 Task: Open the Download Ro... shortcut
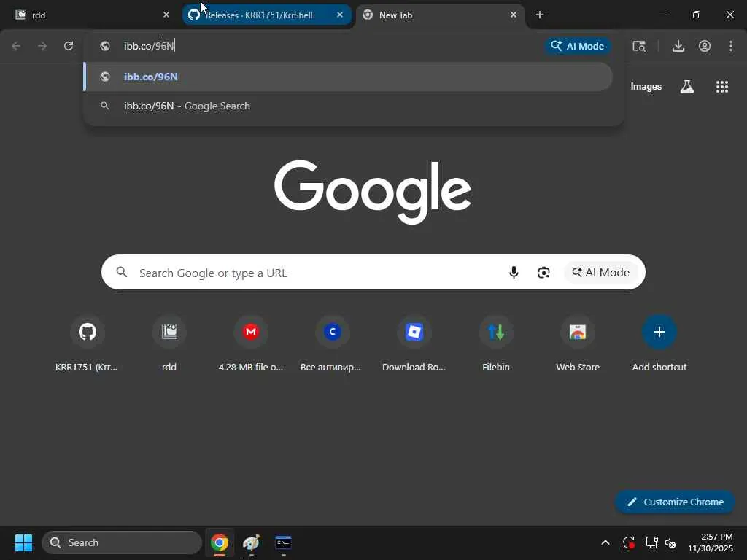click(414, 344)
